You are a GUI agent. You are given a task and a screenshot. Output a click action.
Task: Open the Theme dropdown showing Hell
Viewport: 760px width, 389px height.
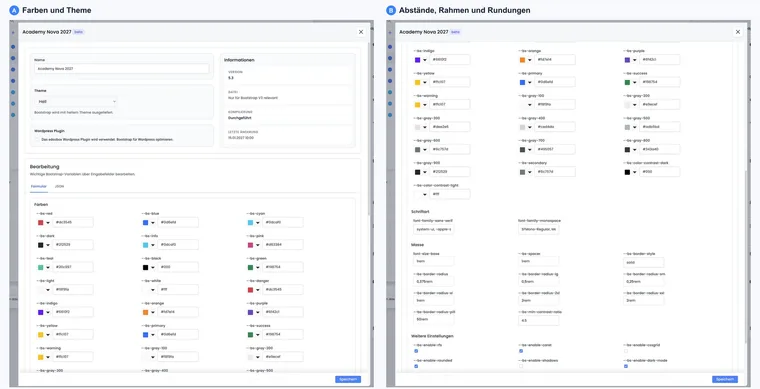pyautogui.click(x=76, y=101)
